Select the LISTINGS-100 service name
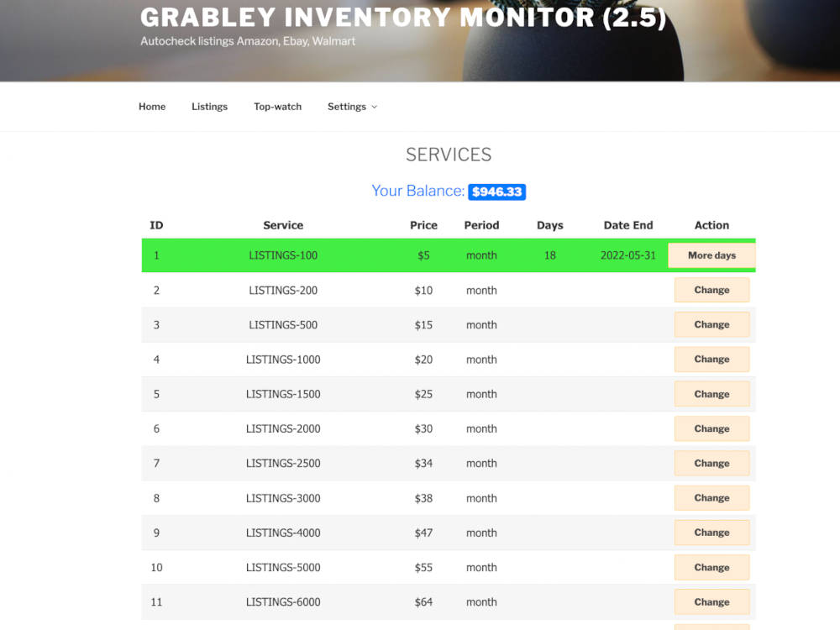The height and width of the screenshot is (630, 840). [283, 255]
